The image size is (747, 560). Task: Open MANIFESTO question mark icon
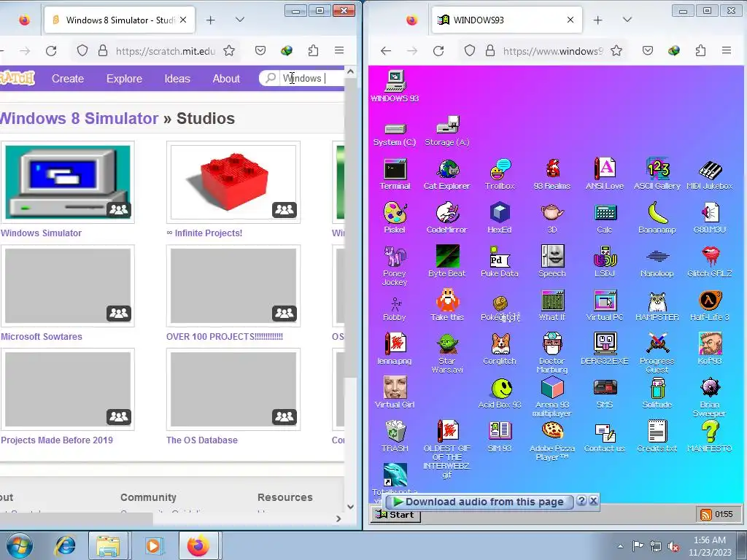709,436
